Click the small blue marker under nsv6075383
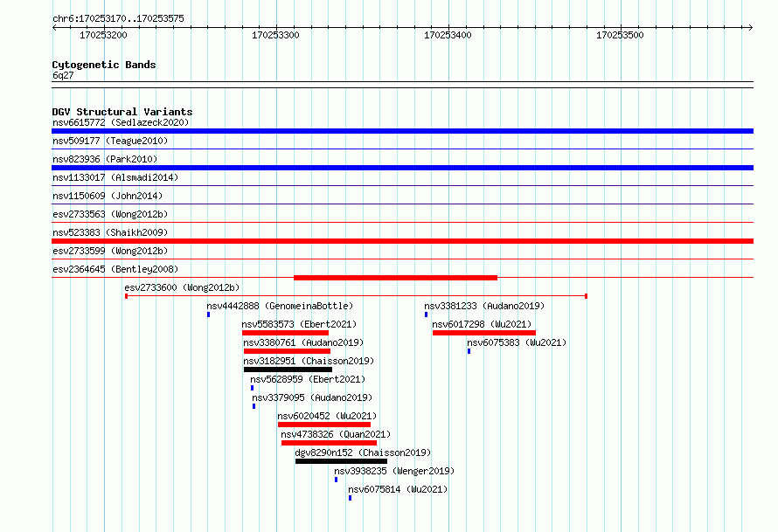 (x=469, y=351)
